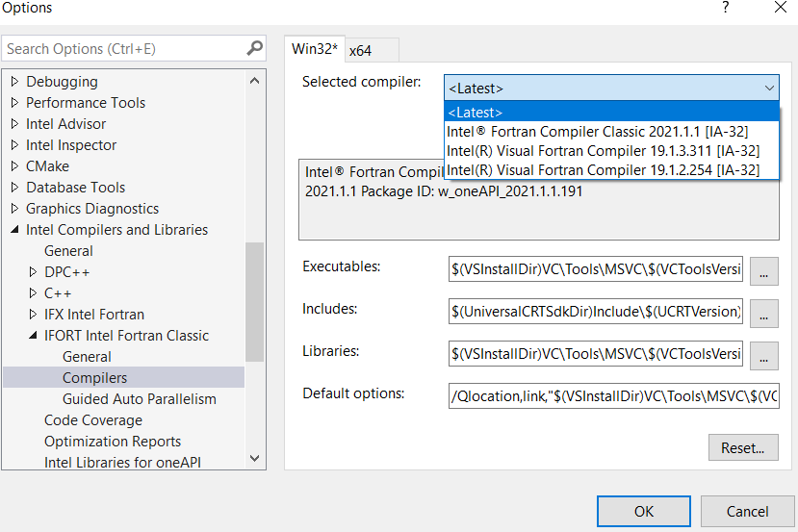Select General under Intel Compilers

68,251
